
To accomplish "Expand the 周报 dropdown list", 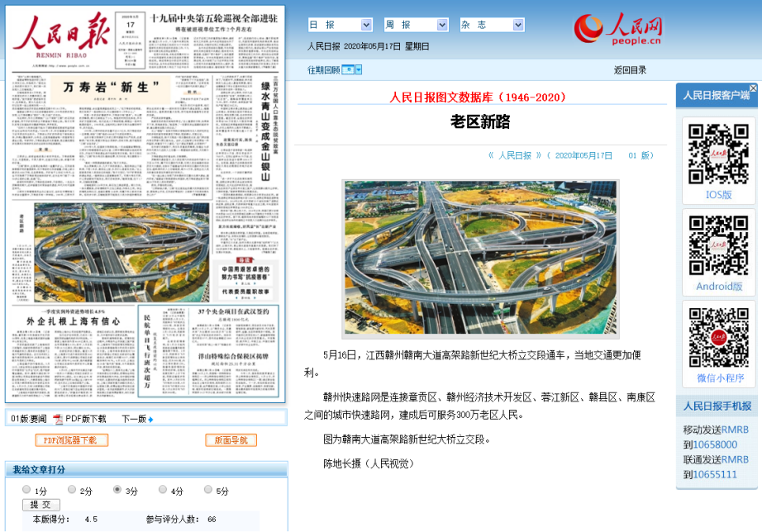I will [416, 25].
